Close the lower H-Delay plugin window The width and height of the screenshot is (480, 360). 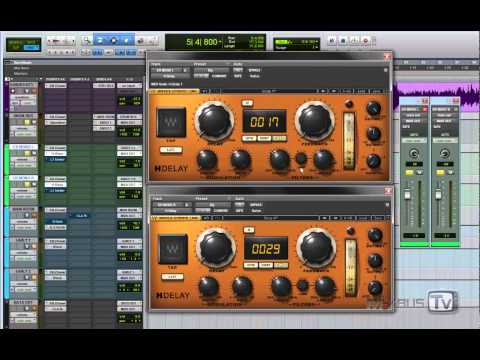(388, 191)
